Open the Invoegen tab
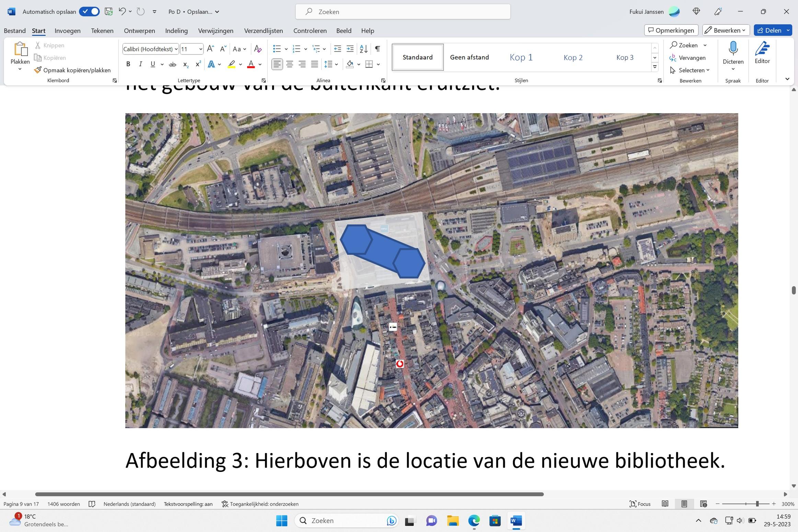Viewport: 798px width, 532px height. click(68, 31)
